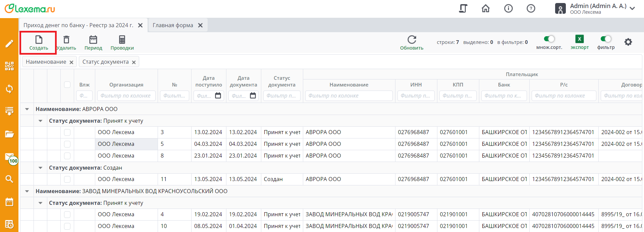This screenshot has width=644, height=232.
Task: Click the Организация column filter field
Action: [x=126, y=96]
